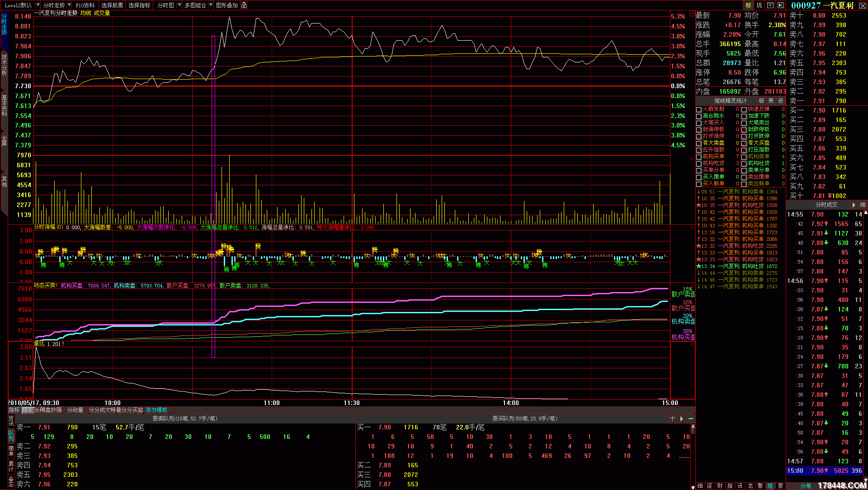868x490 pixels.
Task: Click 图形叠加 in the toolbar
Action: point(226,5)
